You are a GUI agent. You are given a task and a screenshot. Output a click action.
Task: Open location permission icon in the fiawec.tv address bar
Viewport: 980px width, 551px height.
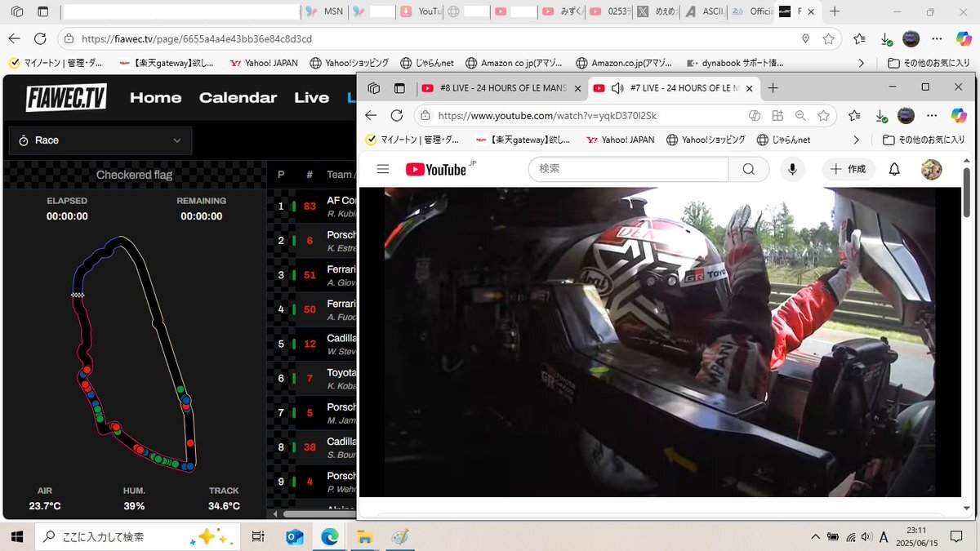click(805, 38)
